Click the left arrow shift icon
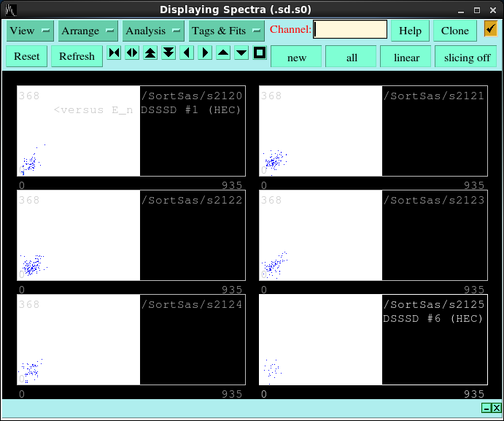Image resolution: width=504 pixels, height=421 pixels. (x=187, y=53)
